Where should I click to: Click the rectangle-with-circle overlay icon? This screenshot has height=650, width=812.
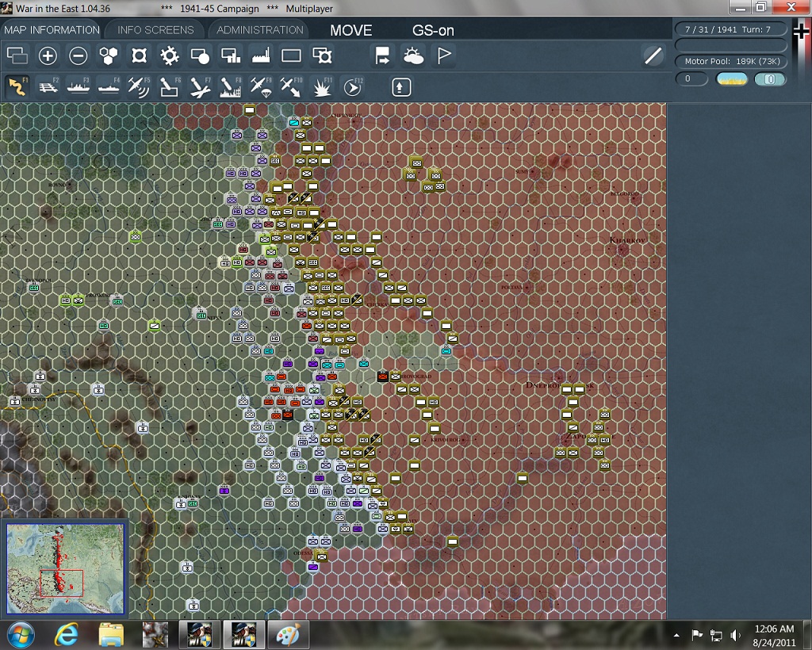(x=200, y=55)
